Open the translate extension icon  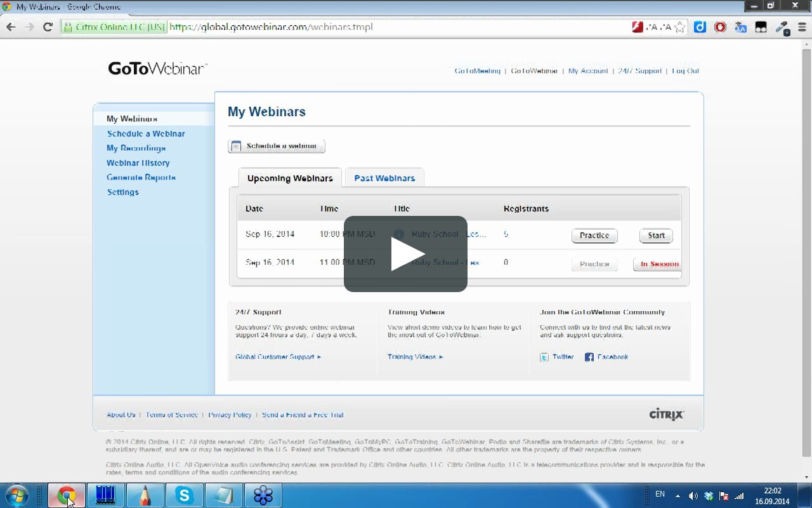tap(740, 27)
